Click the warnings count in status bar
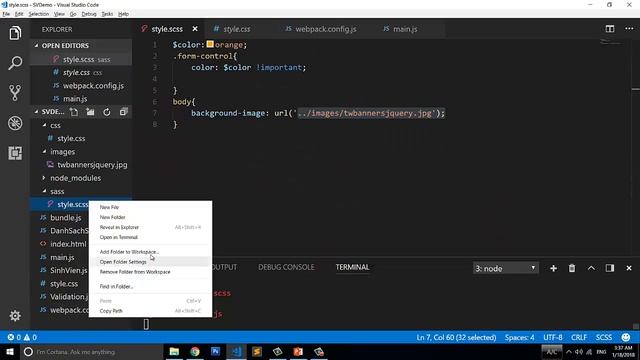This screenshot has height=360, width=640. tap(30, 337)
